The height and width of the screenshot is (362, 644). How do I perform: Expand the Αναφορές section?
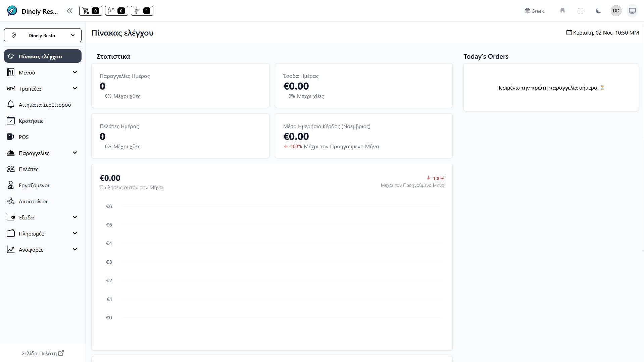(x=43, y=250)
